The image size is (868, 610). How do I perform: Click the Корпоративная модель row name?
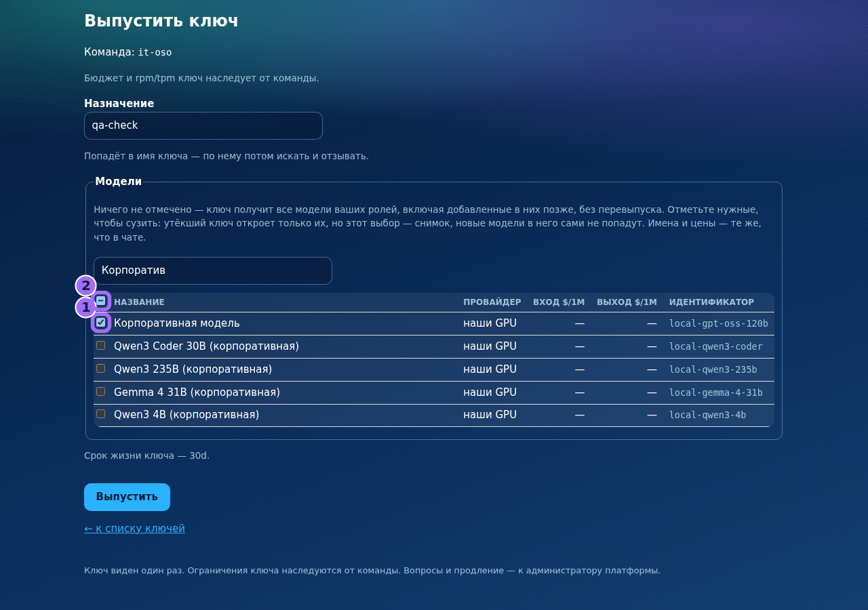point(177,323)
